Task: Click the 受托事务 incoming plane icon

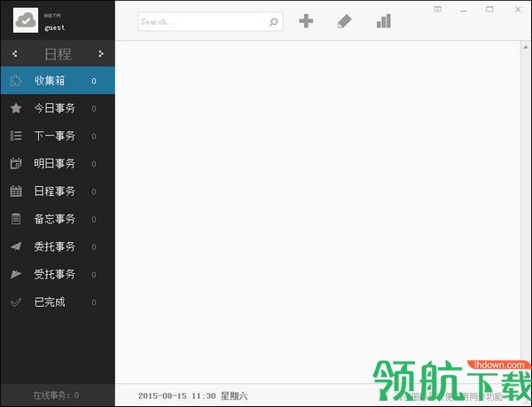Action: click(16, 274)
